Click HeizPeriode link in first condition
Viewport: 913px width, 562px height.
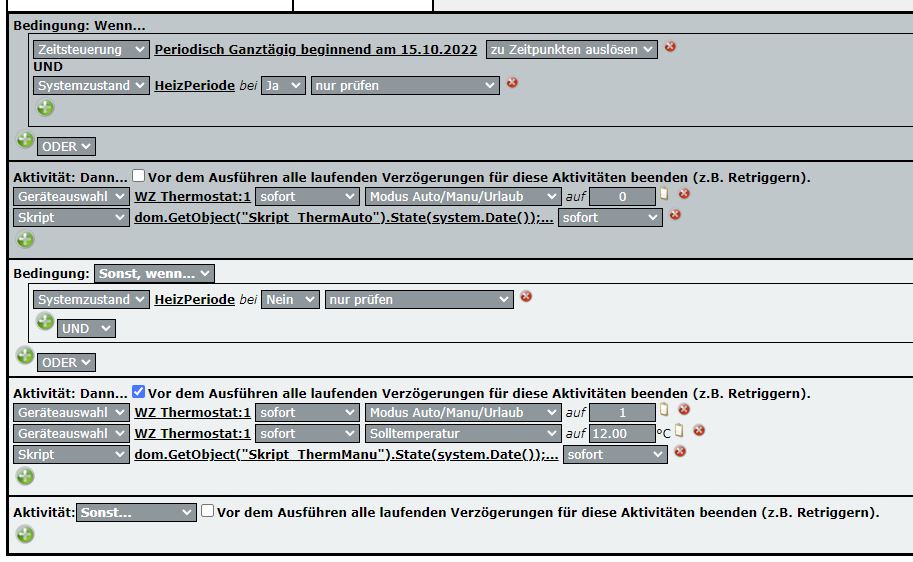(194, 86)
